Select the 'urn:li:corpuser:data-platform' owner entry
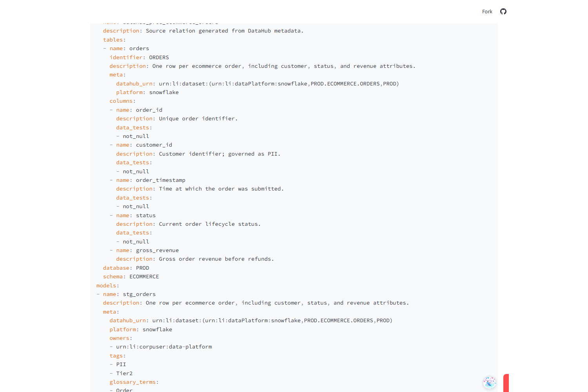 (x=164, y=347)
